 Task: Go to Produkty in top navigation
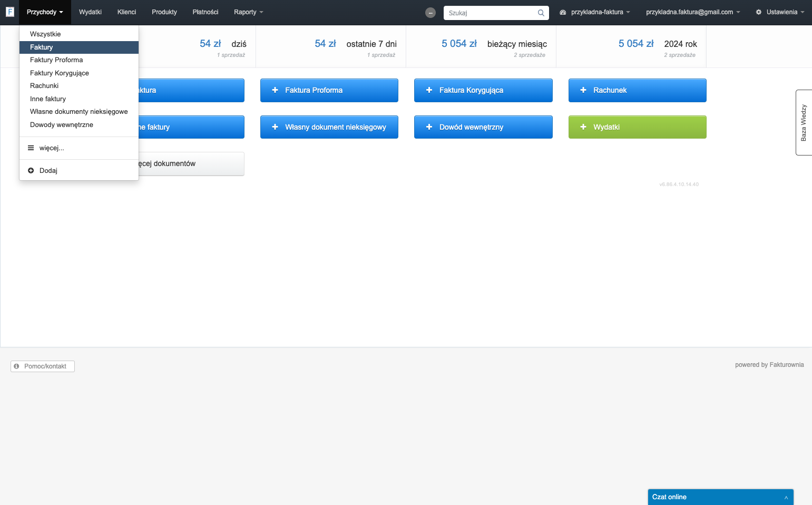point(164,12)
